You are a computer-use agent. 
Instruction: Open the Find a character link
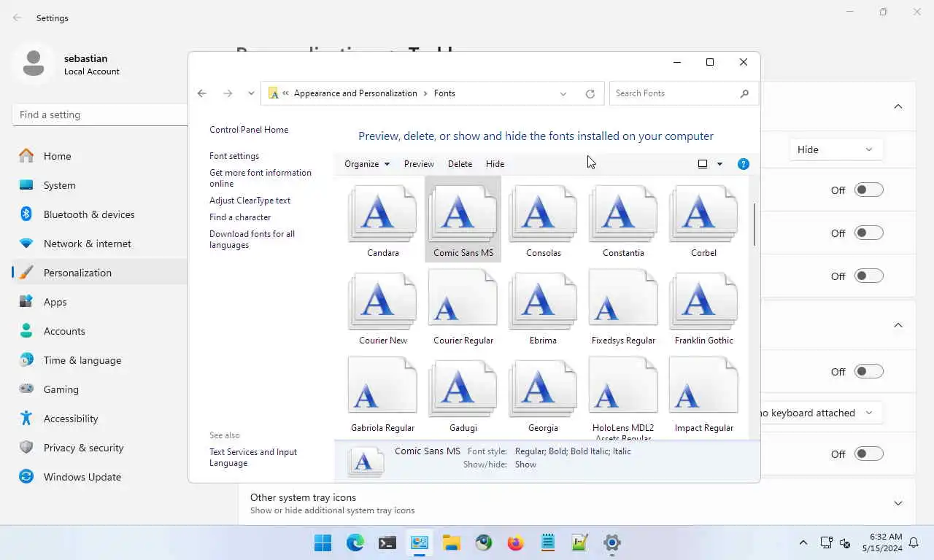240,217
